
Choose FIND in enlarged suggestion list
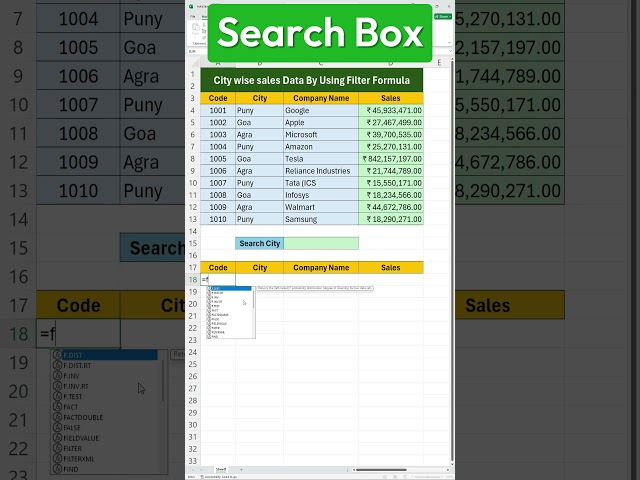click(71, 469)
